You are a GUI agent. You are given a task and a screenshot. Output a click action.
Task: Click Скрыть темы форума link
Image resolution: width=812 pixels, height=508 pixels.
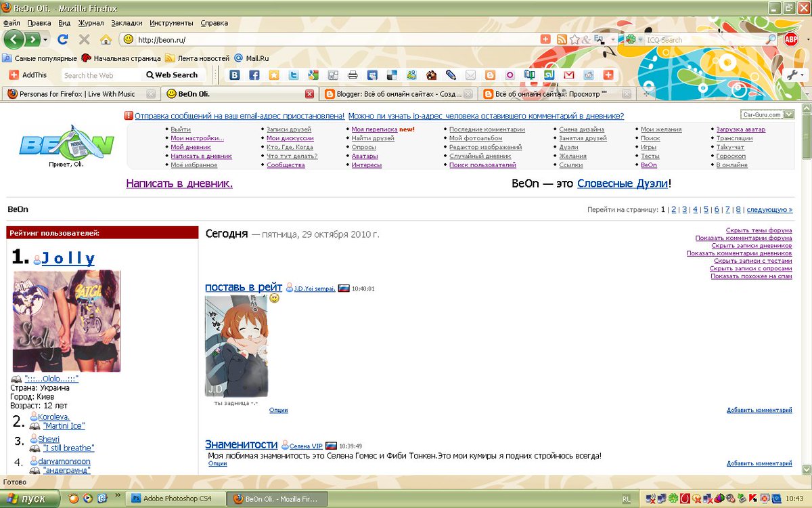(x=759, y=230)
